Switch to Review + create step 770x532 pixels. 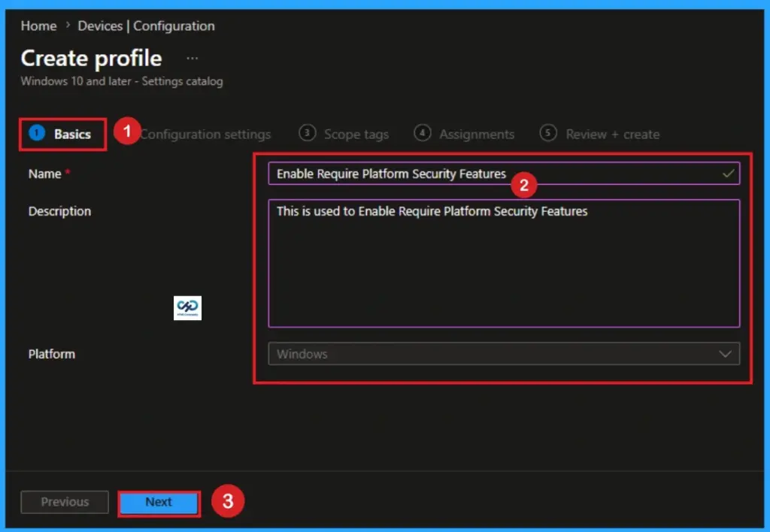click(599, 134)
